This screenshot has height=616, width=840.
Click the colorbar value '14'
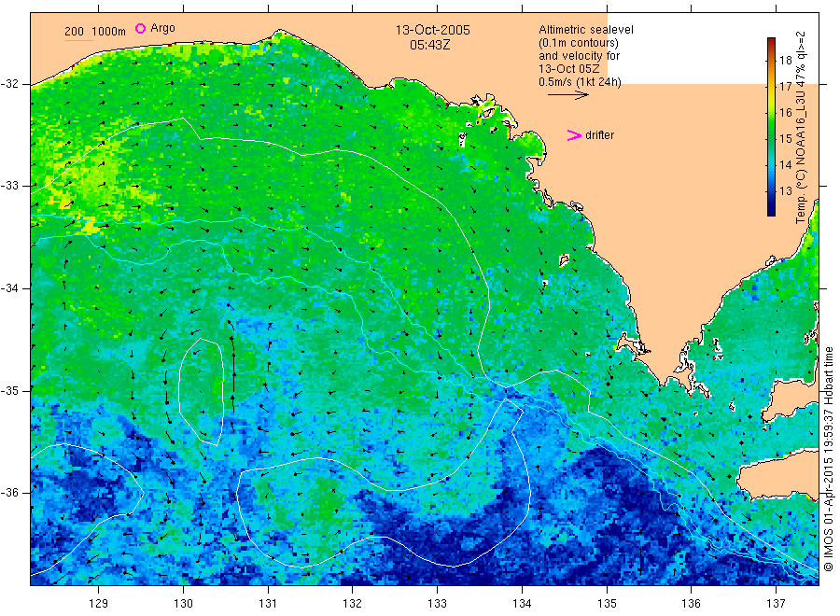785,164
